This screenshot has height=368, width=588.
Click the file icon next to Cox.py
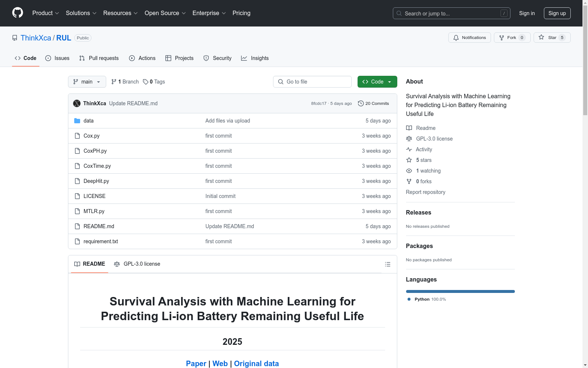coord(77,136)
